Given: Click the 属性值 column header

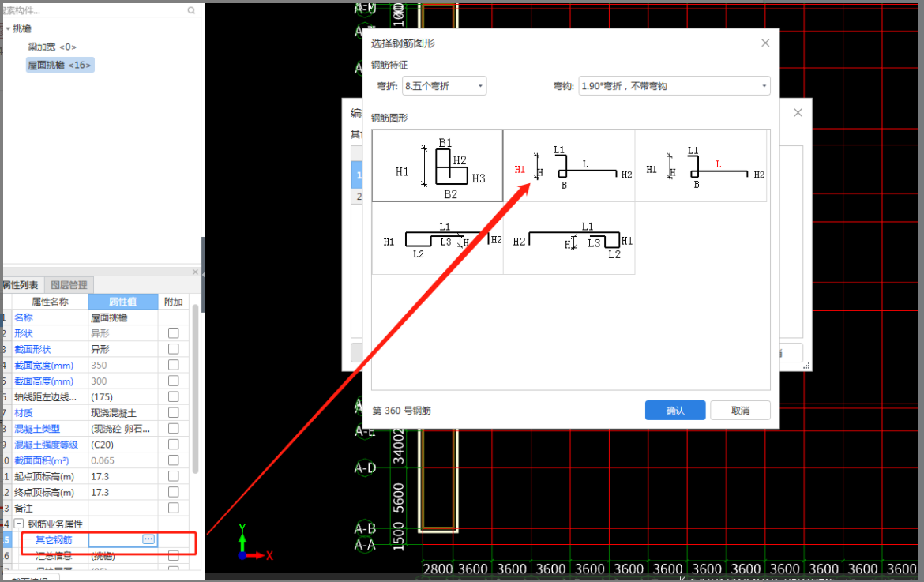Looking at the screenshot, I should pos(123,302).
